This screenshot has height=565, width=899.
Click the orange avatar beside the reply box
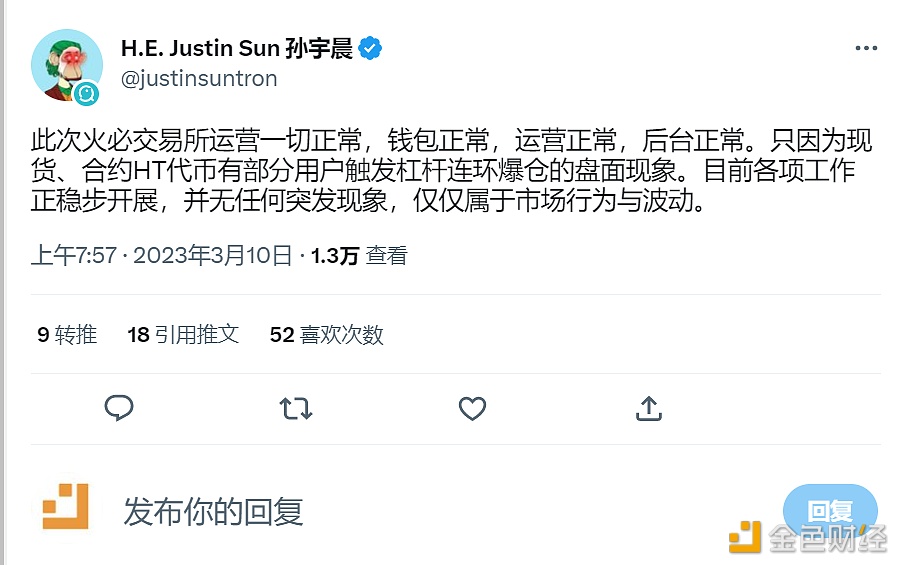66,506
